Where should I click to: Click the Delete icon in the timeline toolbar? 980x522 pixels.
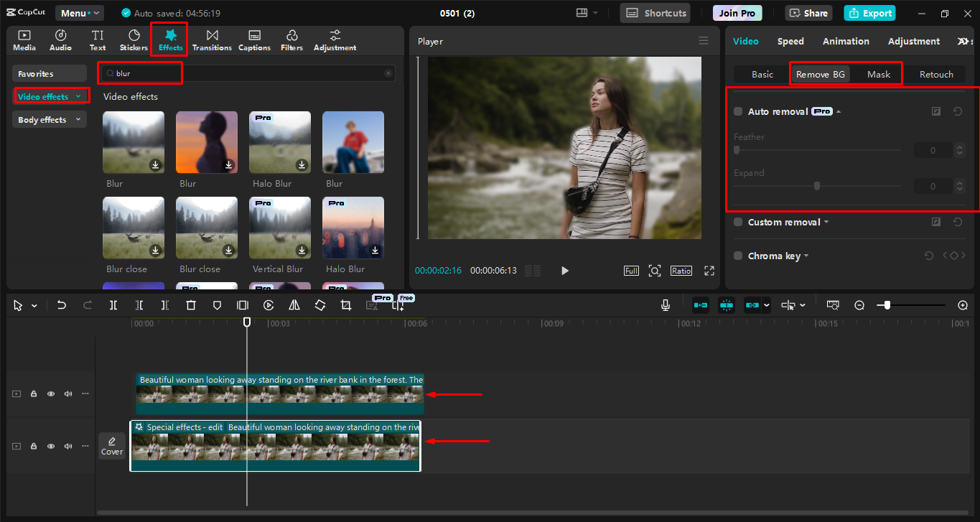click(x=190, y=304)
